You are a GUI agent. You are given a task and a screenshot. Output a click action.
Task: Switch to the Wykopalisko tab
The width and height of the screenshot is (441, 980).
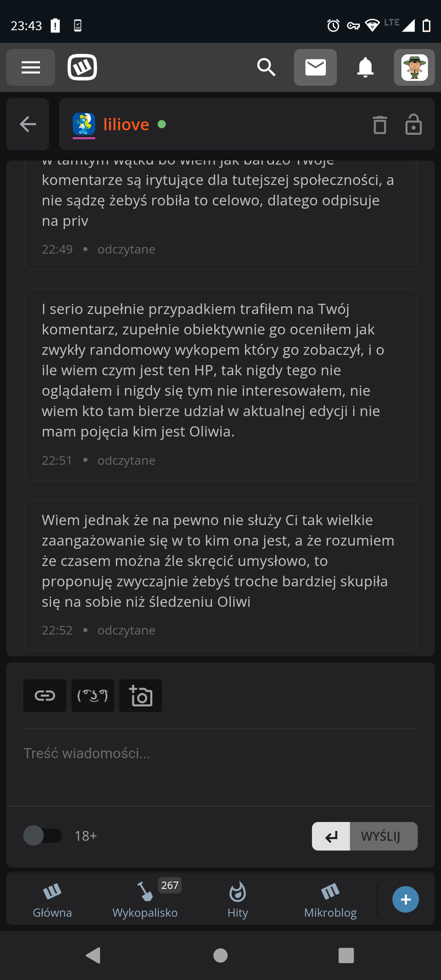(145, 899)
